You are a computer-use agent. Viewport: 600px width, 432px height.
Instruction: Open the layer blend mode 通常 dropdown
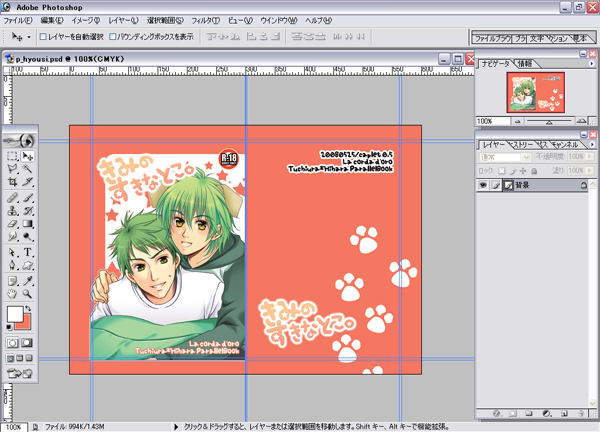pyautogui.click(x=505, y=157)
